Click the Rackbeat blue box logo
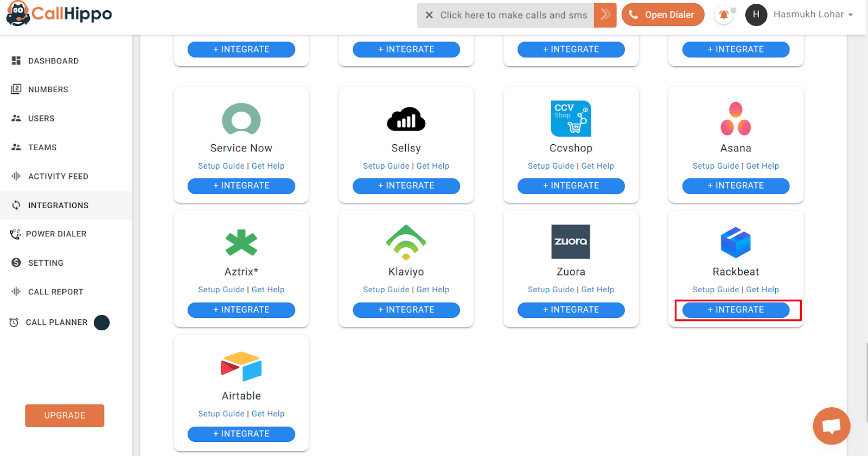Image resolution: width=868 pixels, height=456 pixels. (736, 242)
